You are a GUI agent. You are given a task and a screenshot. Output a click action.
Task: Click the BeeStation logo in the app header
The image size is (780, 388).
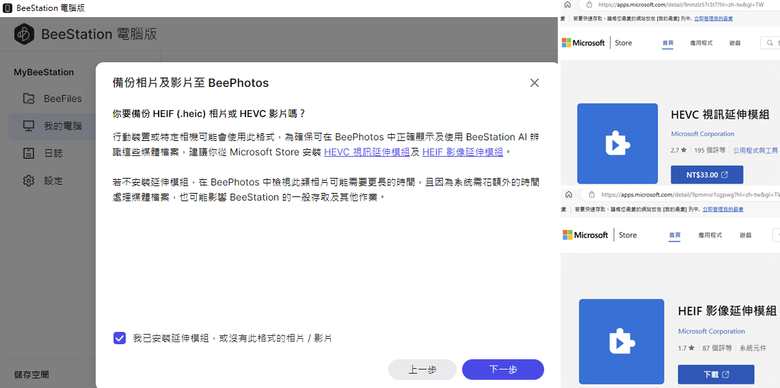coord(24,34)
